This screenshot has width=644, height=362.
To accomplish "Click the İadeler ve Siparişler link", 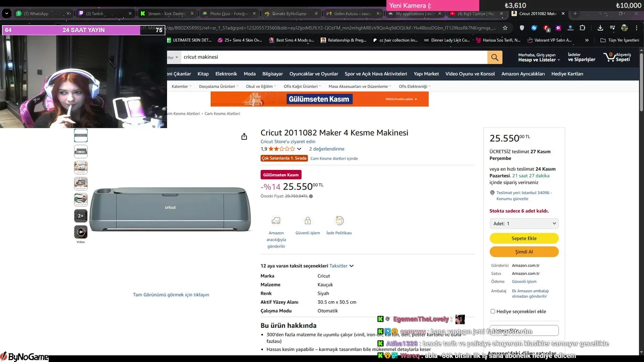I will [x=582, y=57].
